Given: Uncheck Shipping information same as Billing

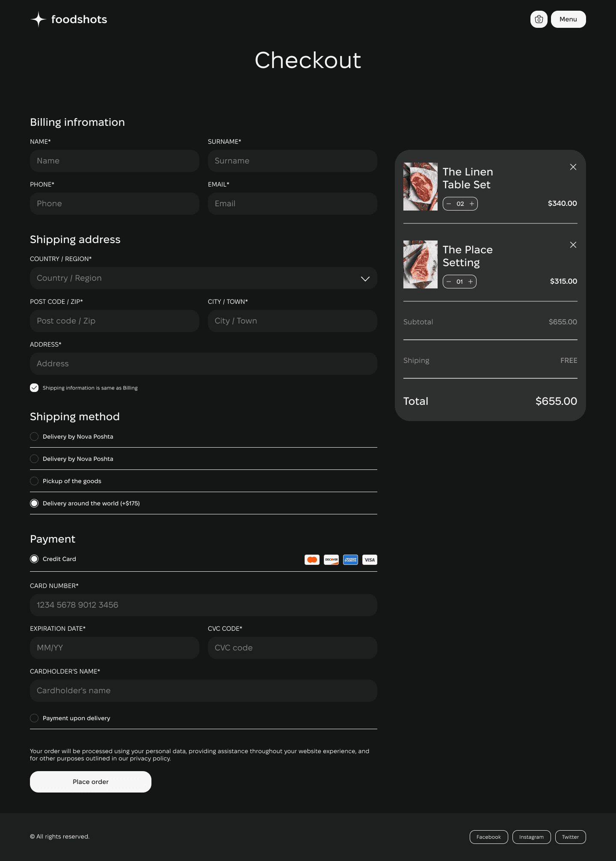Looking at the screenshot, I should [34, 388].
